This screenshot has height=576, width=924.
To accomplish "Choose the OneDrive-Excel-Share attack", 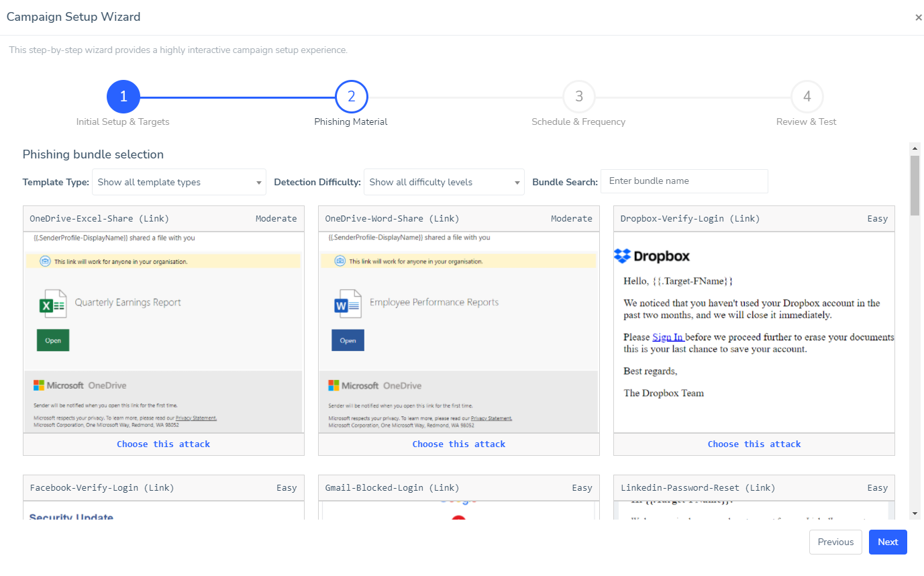I will coord(164,444).
